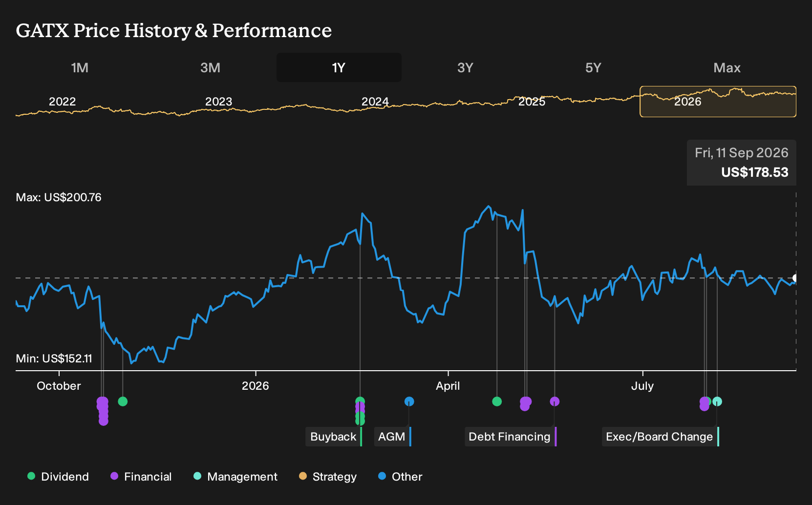The image size is (812, 505).
Task: Click the 2022 label in overview chart
Action: pyautogui.click(x=63, y=102)
